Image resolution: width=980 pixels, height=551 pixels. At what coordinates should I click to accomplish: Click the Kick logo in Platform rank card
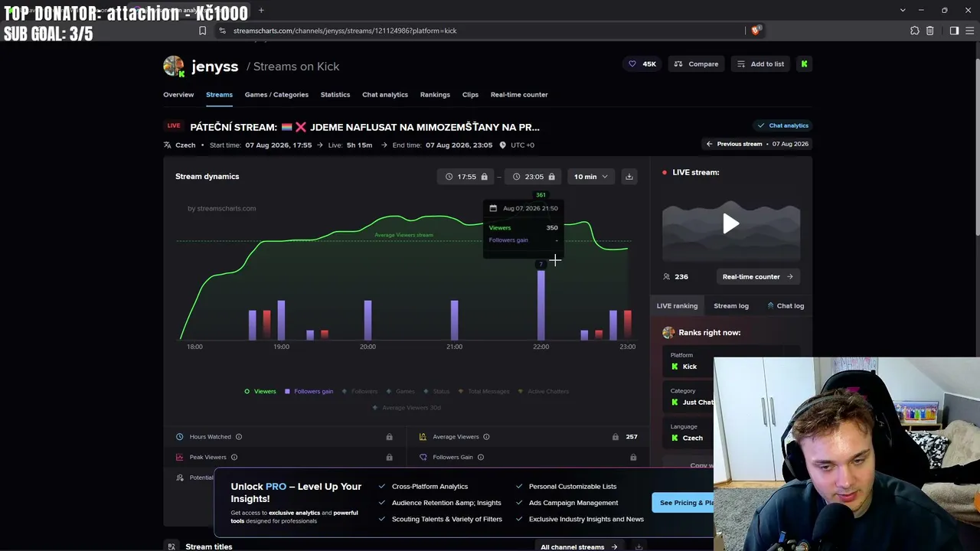(x=675, y=367)
